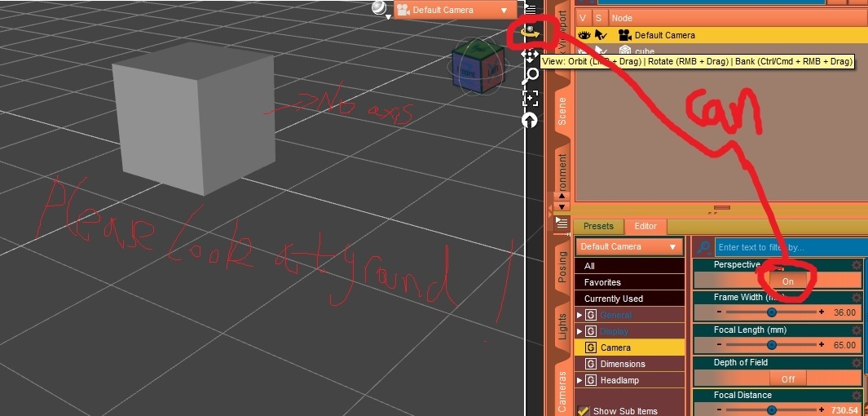This screenshot has height=416, width=868.
Task: Click the View Cube in the viewport
Action: [x=478, y=67]
